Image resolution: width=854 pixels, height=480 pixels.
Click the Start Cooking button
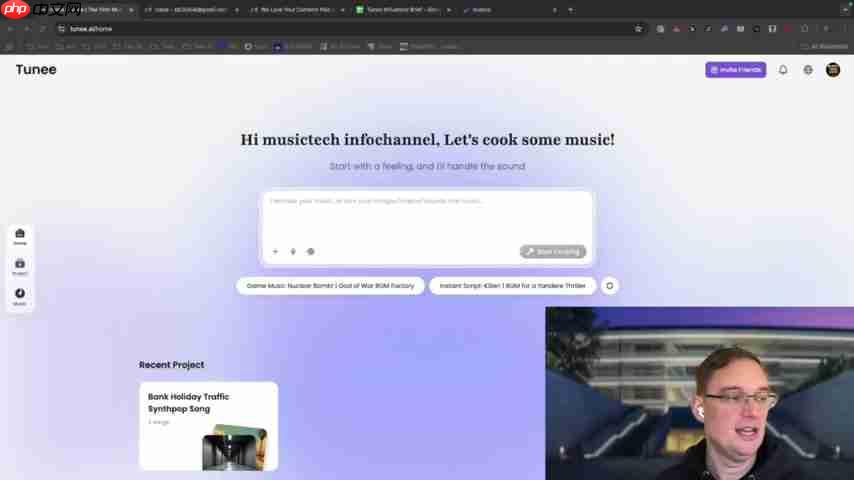click(x=553, y=252)
